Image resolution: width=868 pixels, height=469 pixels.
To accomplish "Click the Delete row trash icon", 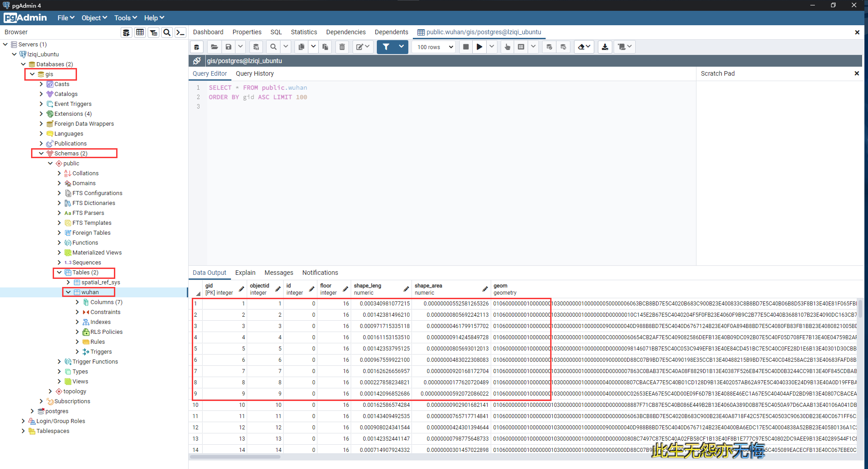I will (342, 47).
